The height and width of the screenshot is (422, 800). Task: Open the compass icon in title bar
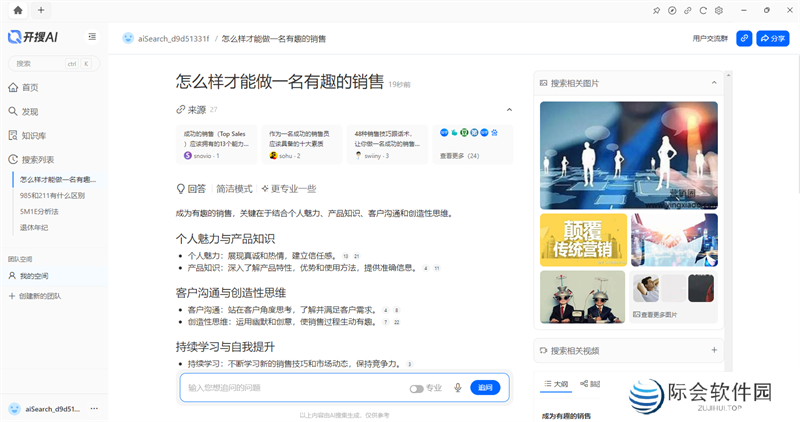(672, 10)
